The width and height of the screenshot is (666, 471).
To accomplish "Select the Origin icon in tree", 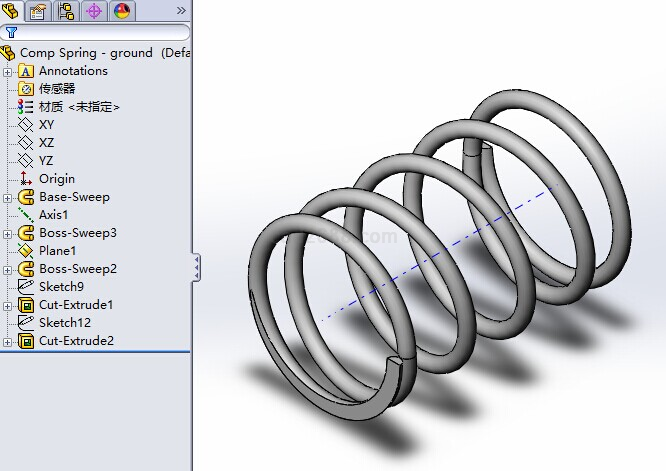I will coord(26,179).
